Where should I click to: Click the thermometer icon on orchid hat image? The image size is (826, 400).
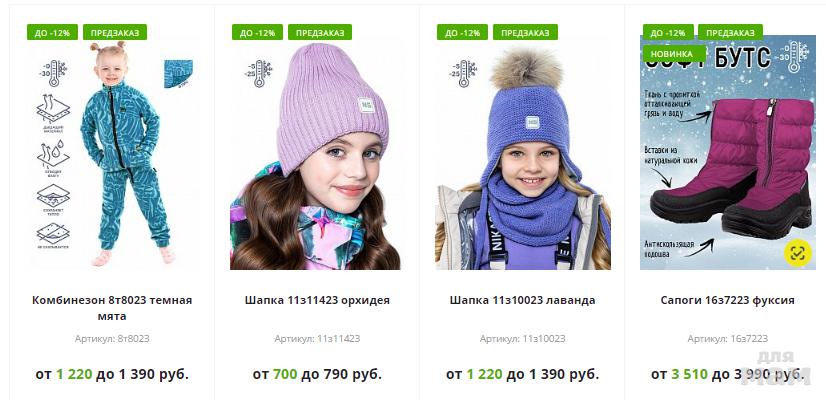tap(258, 73)
